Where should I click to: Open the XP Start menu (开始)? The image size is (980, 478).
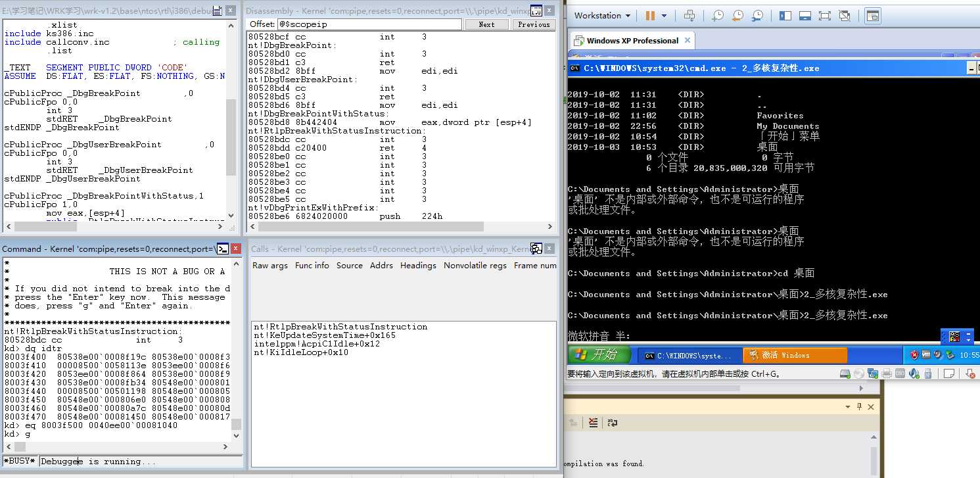598,355
